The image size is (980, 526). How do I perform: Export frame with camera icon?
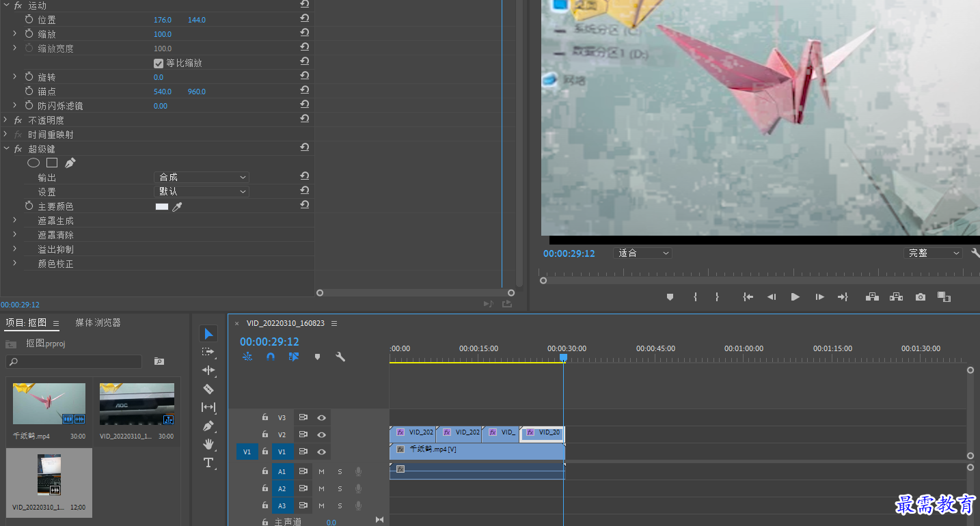(921, 297)
